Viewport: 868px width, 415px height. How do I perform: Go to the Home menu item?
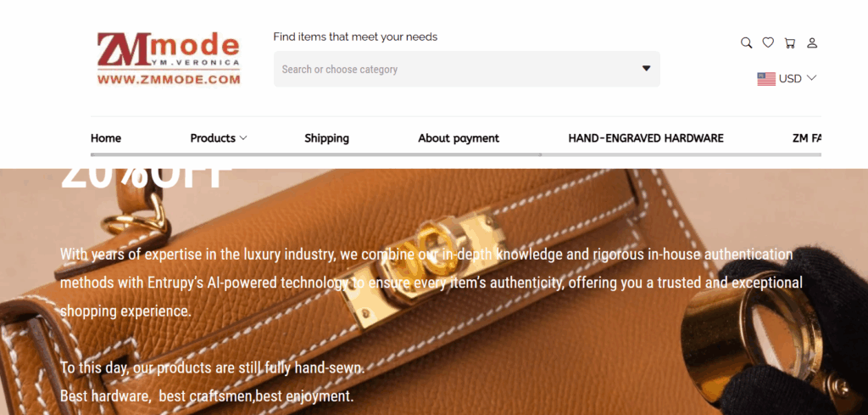click(x=106, y=138)
